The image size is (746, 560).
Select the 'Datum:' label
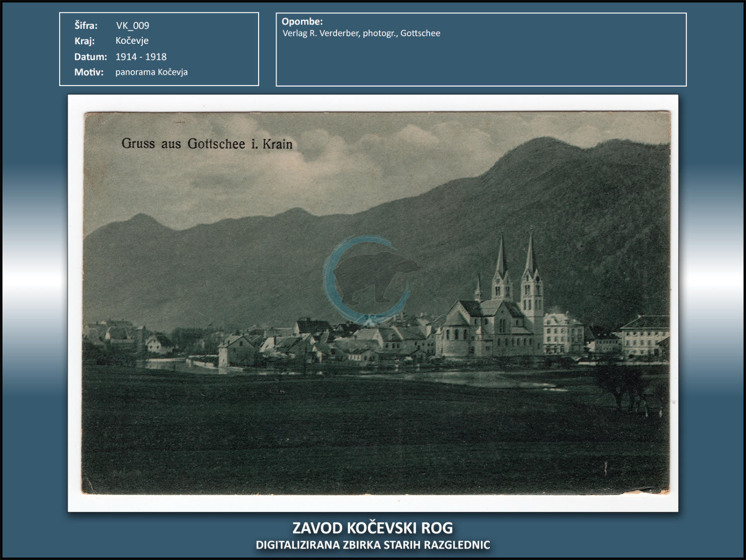tap(91, 57)
